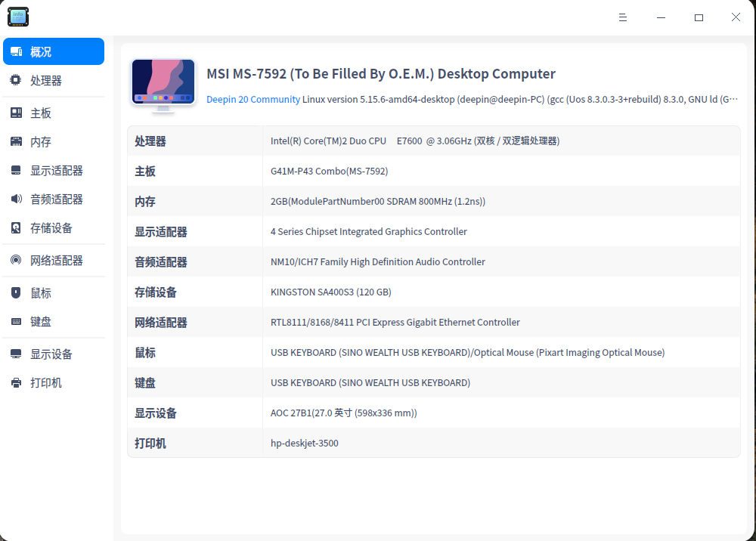This screenshot has height=541, width=756.
Task: Click the 存储设备 row label in table
Action: (x=155, y=292)
